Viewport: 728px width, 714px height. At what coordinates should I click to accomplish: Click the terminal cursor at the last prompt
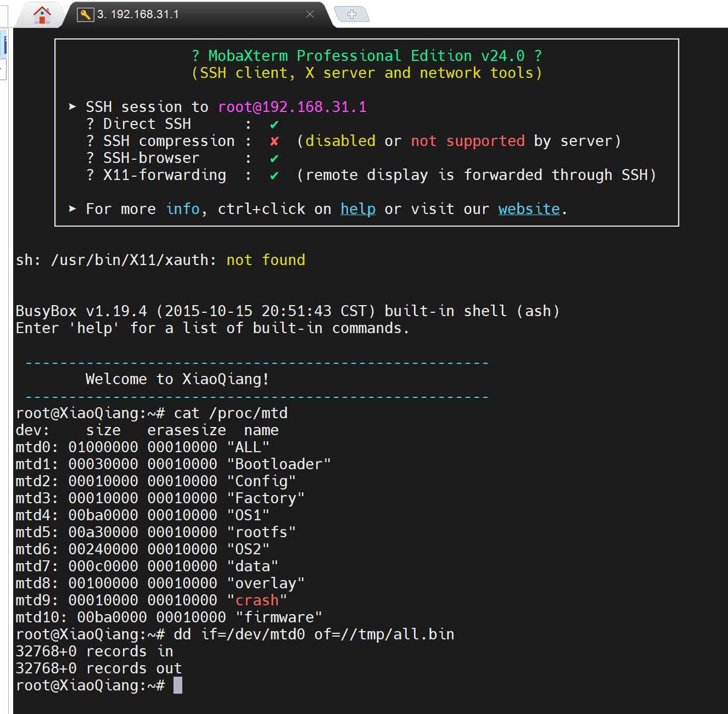tap(178, 685)
